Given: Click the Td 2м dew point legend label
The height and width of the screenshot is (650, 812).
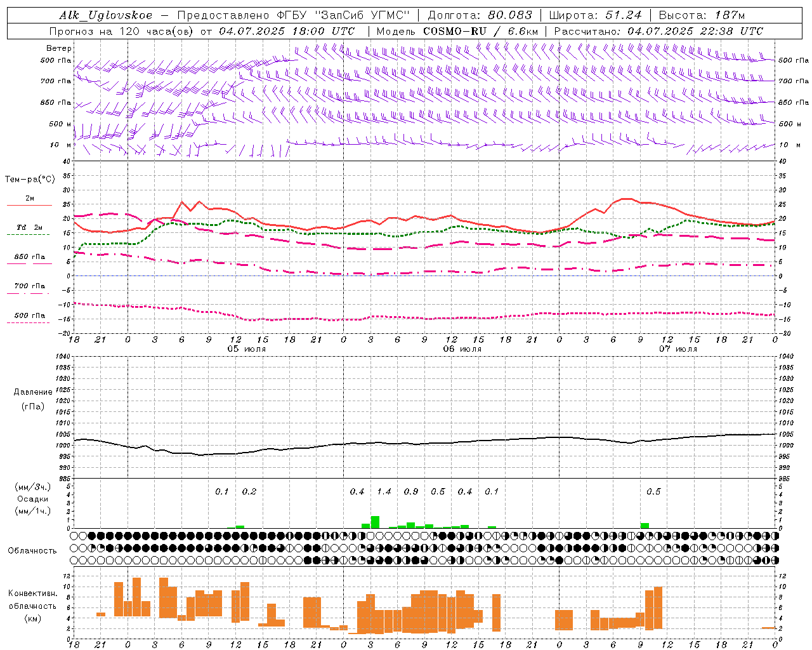Looking at the screenshot, I should tap(30, 227).
